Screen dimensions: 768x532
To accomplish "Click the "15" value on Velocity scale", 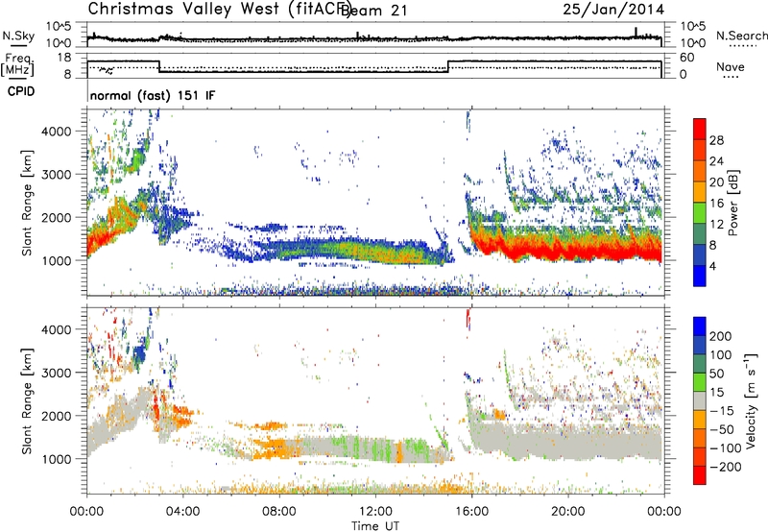I will 717,393.
